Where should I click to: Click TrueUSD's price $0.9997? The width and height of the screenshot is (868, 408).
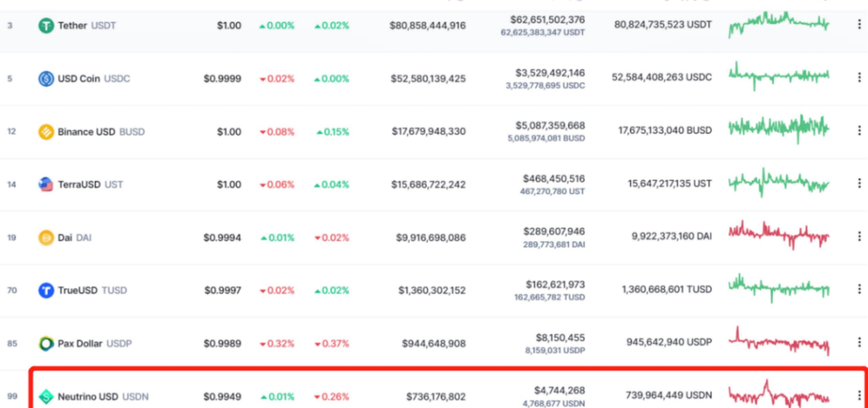[x=223, y=290]
